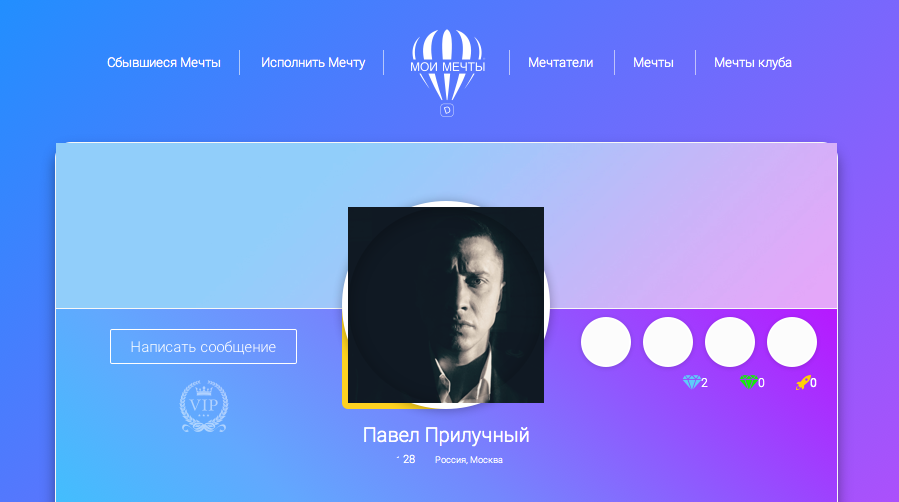The width and height of the screenshot is (899, 502).
Task: Open the profile photo of Павел Прилучный
Action: [x=446, y=305]
